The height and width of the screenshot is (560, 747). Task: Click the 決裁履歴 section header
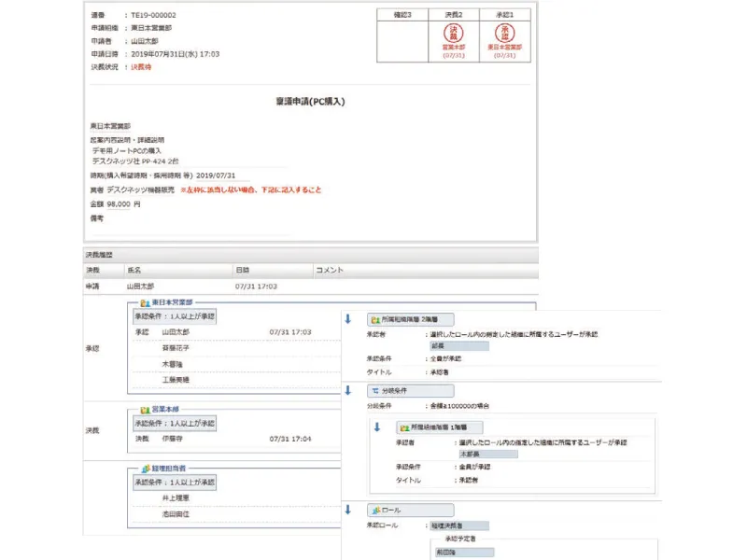click(x=98, y=254)
